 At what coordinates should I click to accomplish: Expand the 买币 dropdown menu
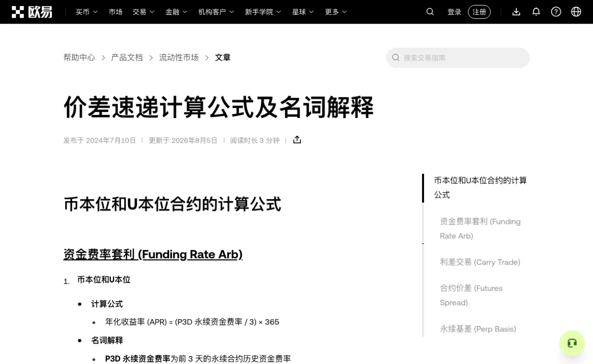(x=87, y=12)
